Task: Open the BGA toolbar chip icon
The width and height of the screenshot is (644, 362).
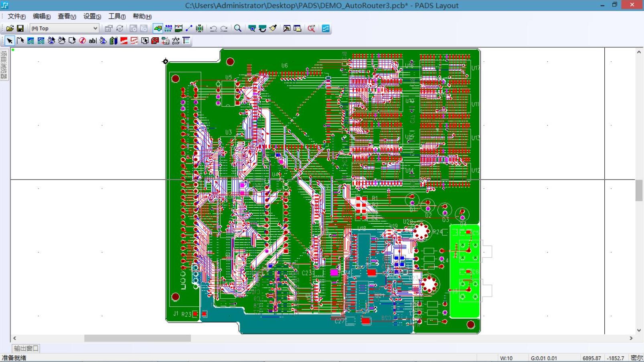Action: coord(199,28)
